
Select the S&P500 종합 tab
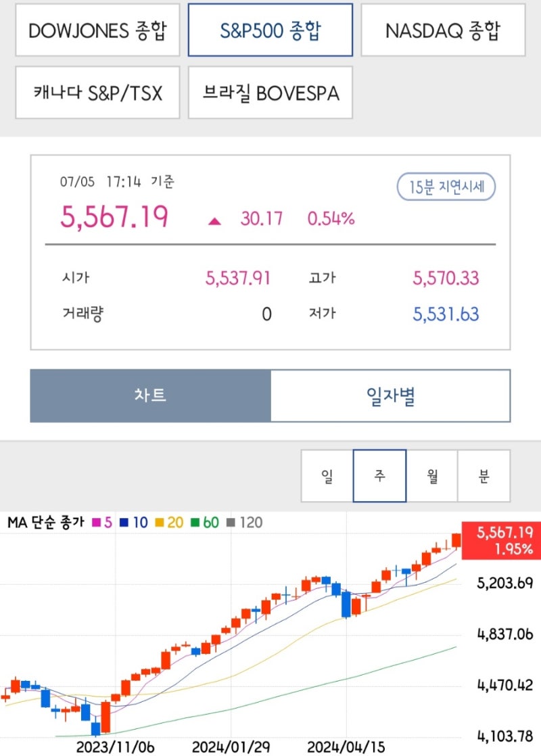click(x=270, y=30)
